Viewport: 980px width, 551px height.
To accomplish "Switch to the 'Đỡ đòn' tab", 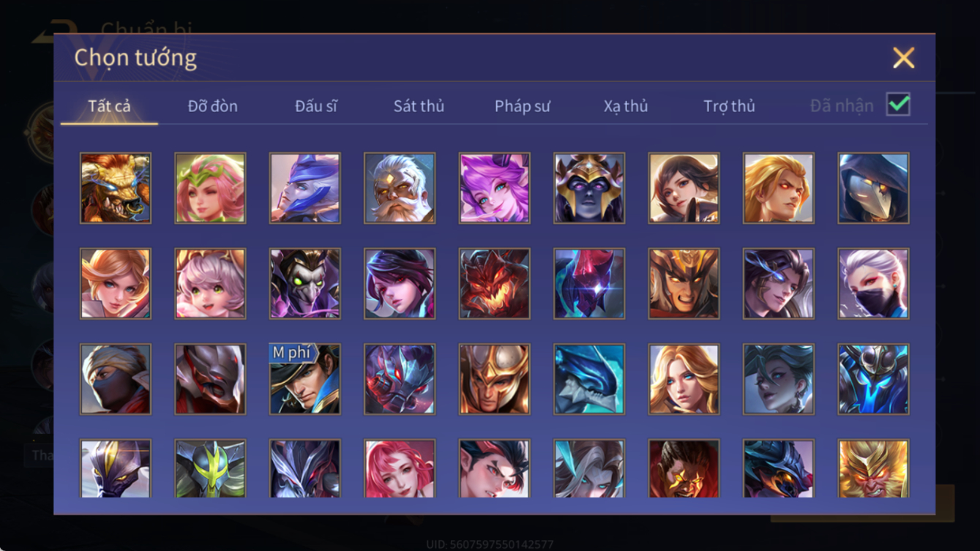I will 212,106.
